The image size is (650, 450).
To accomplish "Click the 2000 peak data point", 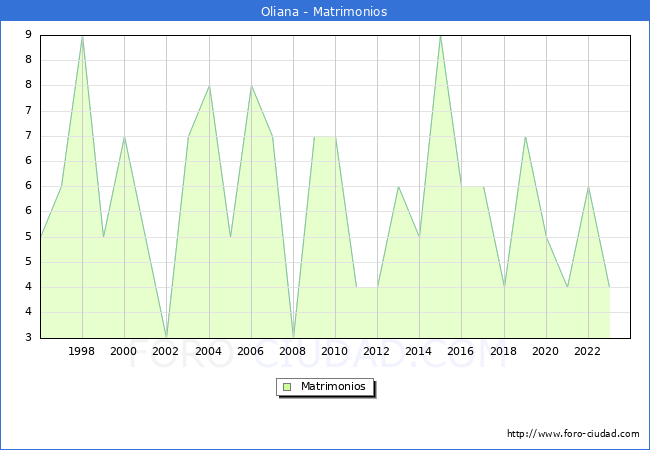I will (x=124, y=136).
